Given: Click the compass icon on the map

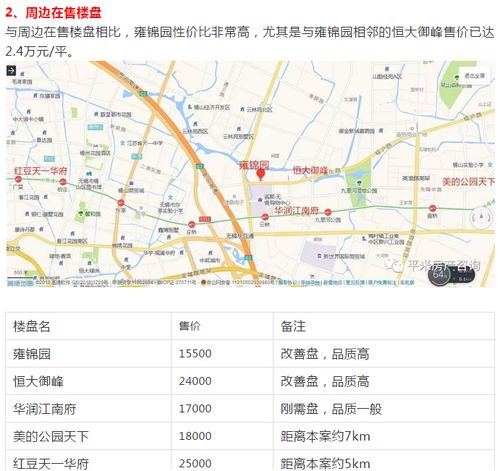Looking at the screenshot, I should tap(481, 217).
